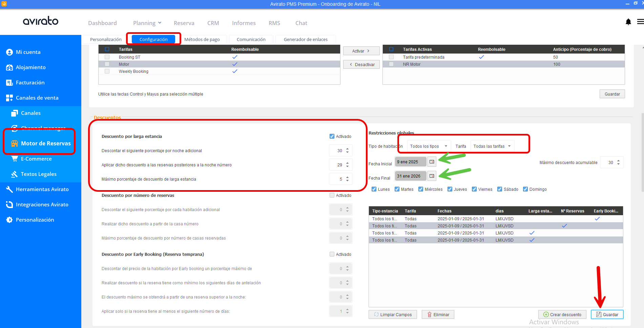Screen dimensions: 644x328
Task: Click the Avirato logo
Action: pyautogui.click(x=41, y=21)
